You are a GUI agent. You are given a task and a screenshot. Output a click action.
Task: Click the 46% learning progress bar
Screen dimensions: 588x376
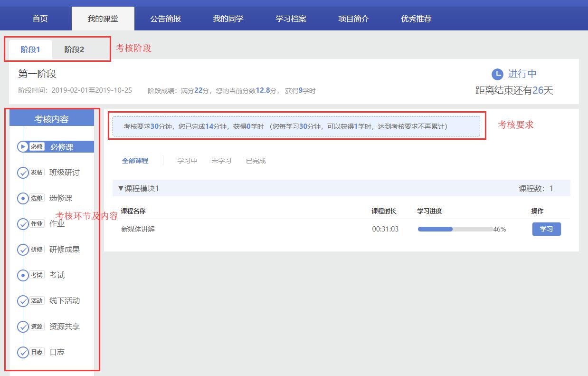[455, 229]
